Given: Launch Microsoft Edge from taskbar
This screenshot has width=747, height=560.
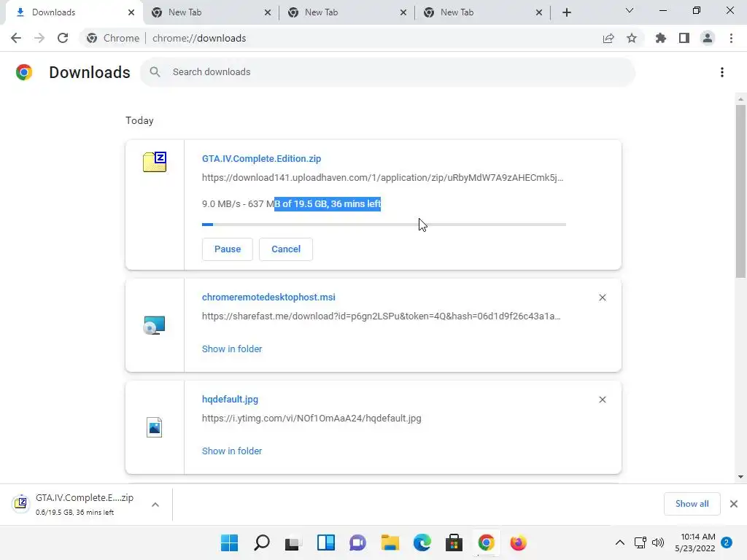Looking at the screenshot, I should pos(422,542).
